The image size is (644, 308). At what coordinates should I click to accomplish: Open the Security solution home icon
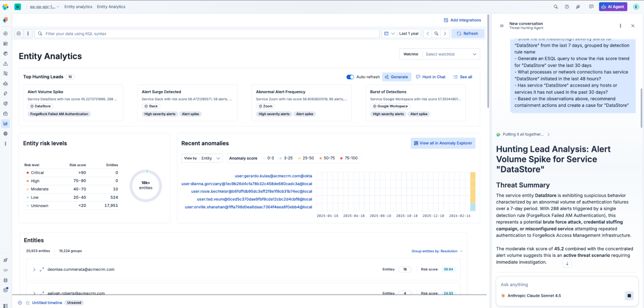pyautogui.click(x=5, y=20)
